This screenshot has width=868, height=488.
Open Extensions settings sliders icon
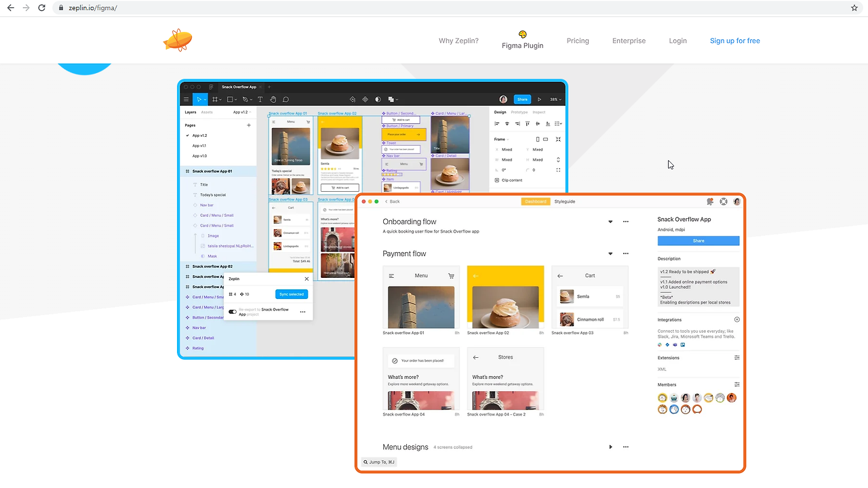pyautogui.click(x=737, y=357)
